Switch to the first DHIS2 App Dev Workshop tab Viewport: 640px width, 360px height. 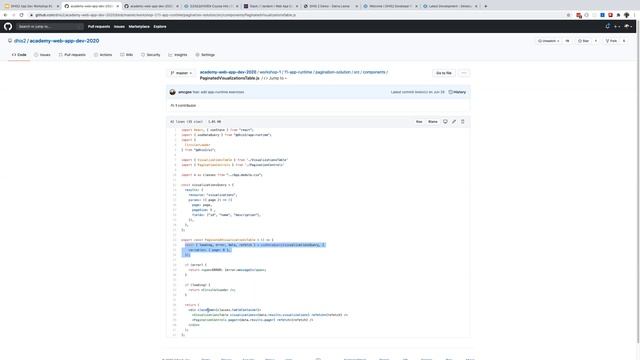[x=31, y=6]
